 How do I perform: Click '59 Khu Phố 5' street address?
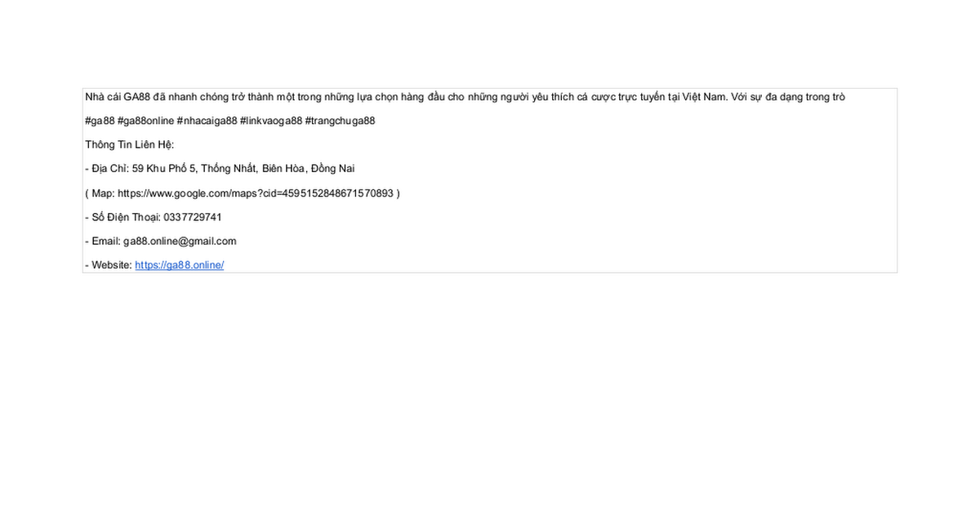coord(163,169)
